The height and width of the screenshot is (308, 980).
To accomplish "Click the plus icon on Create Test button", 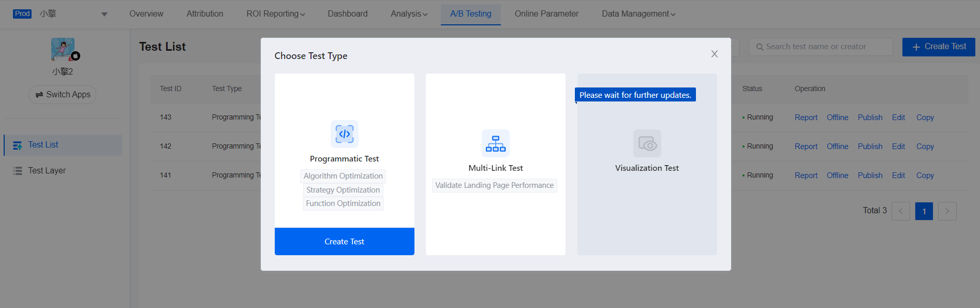I will [x=916, y=47].
